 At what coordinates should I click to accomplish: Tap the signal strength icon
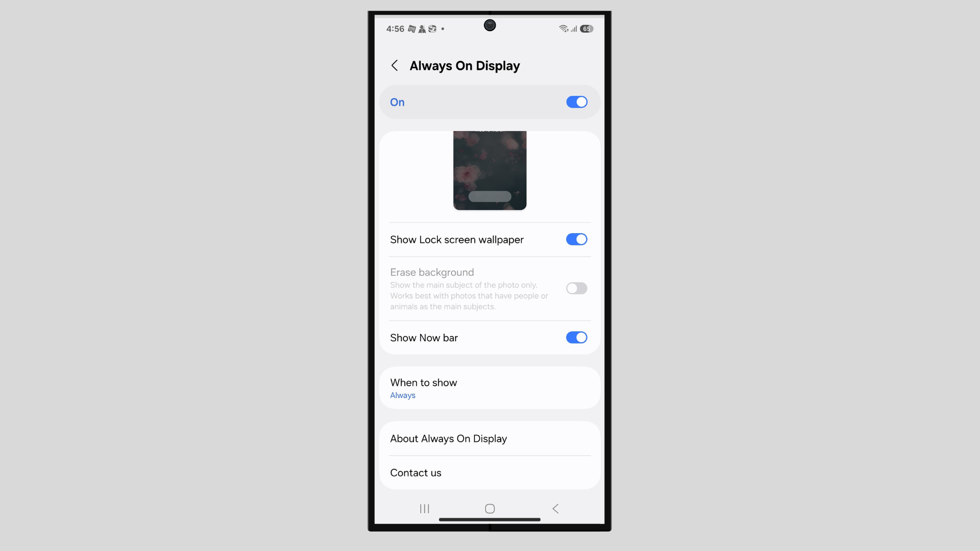point(573,28)
